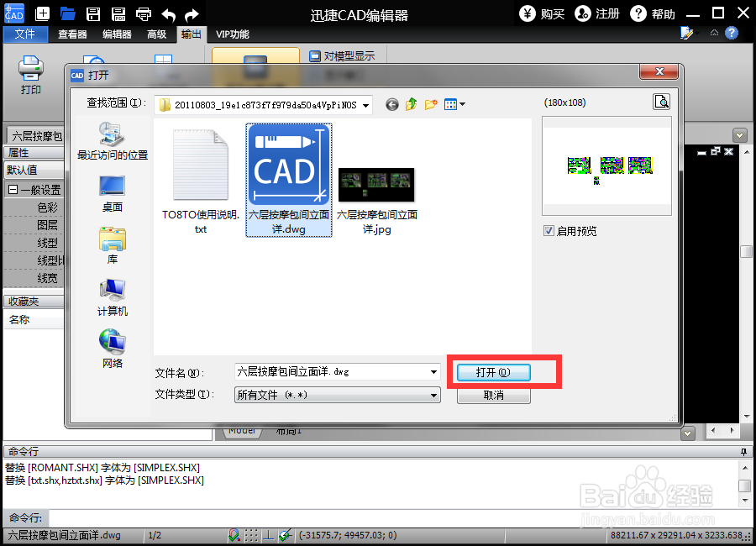Image resolution: width=756 pixels, height=546 pixels.
Task: Close the 打开 dialog with red X
Action: pyautogui.click(x=659, y=71)
